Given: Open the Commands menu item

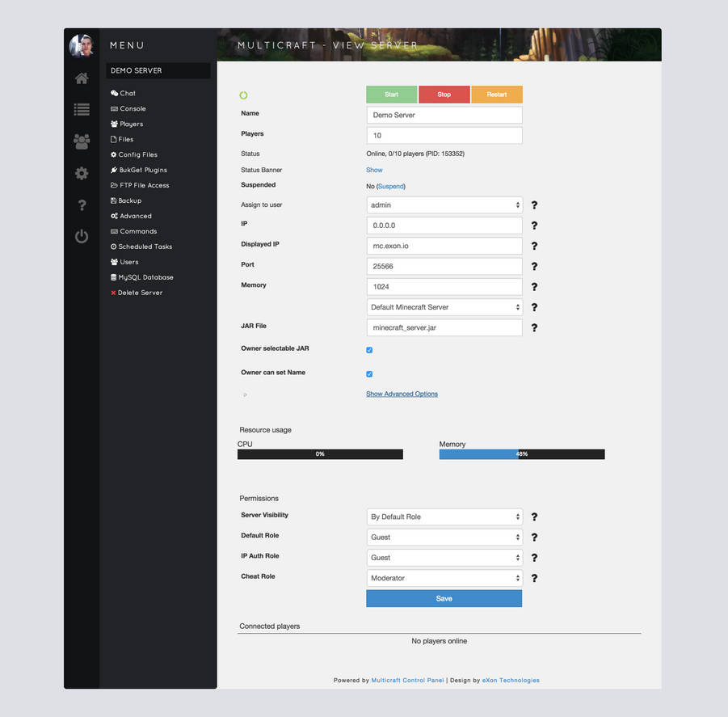Looking at the screenshot, I should tap(133, 231).
